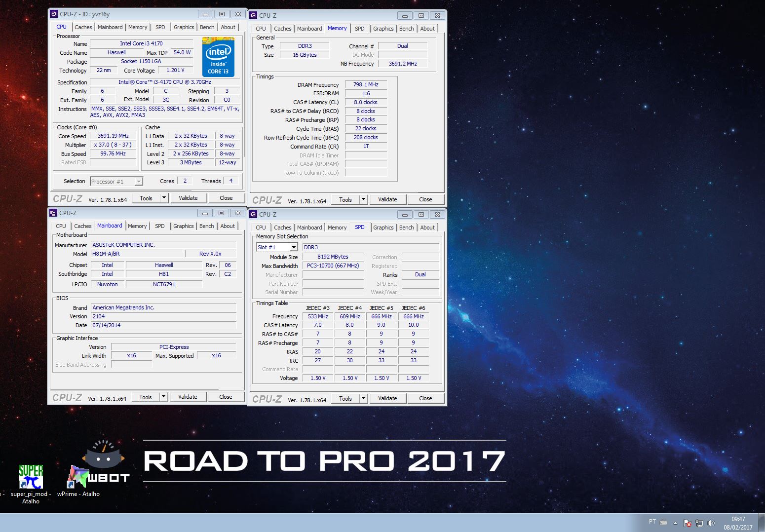
Task: Click CAS# Latency 8.0 clocks value
Action: 366,102
